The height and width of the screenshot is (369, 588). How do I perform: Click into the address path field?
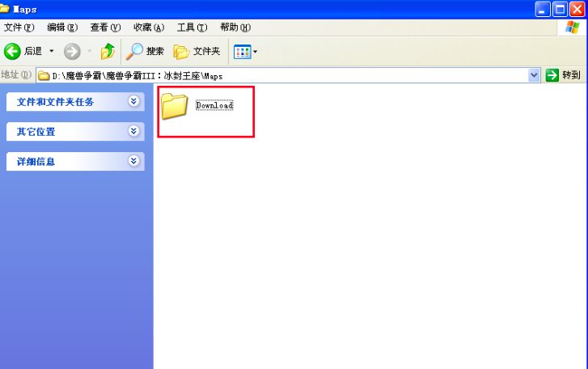(x=283, y=75)
